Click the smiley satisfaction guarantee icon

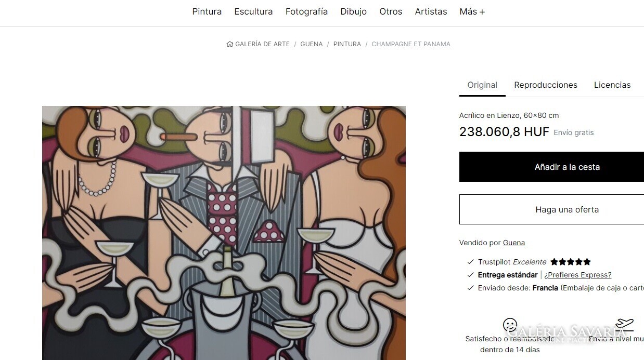[x=510, y=325]
